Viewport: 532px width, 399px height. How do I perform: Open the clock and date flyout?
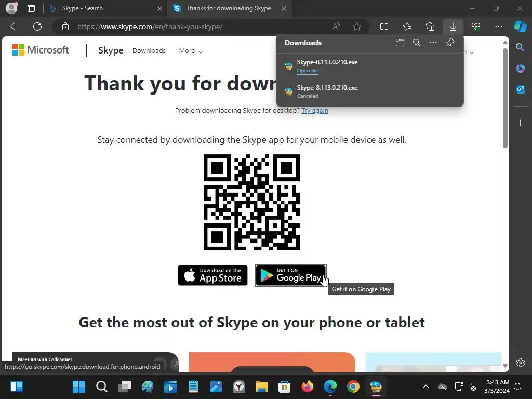pyautogui.click(x=497, y=387)
